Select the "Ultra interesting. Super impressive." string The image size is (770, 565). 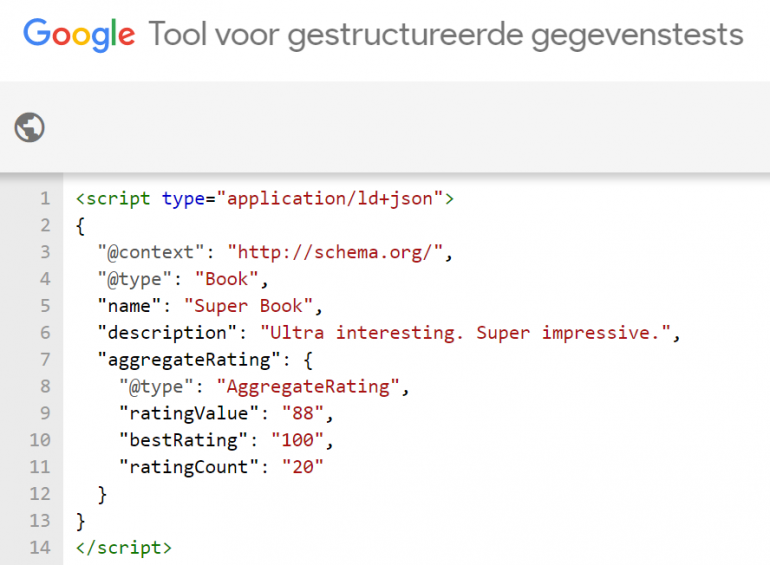(x=465, y=333)
